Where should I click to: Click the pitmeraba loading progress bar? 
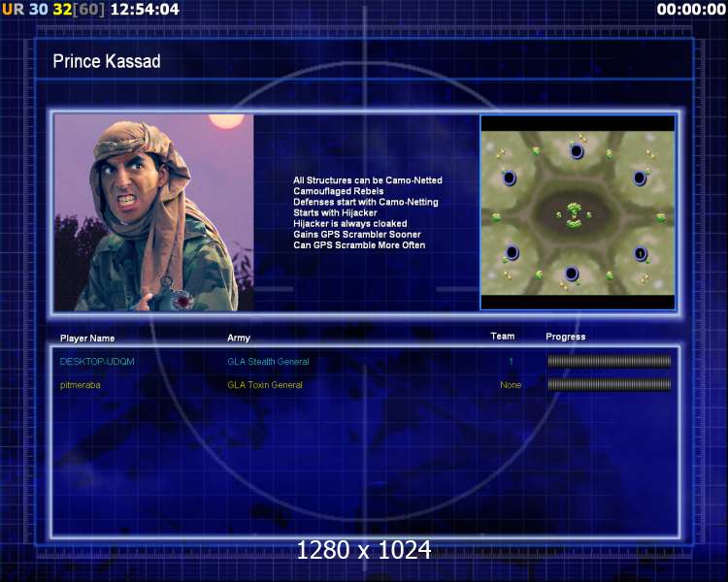point(610,384)
